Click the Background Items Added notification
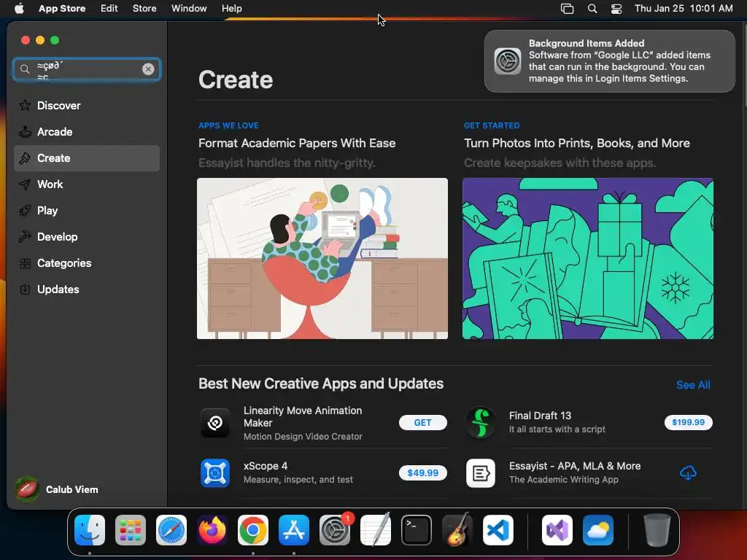Screen dimensions: 747x560 point(610,61)
